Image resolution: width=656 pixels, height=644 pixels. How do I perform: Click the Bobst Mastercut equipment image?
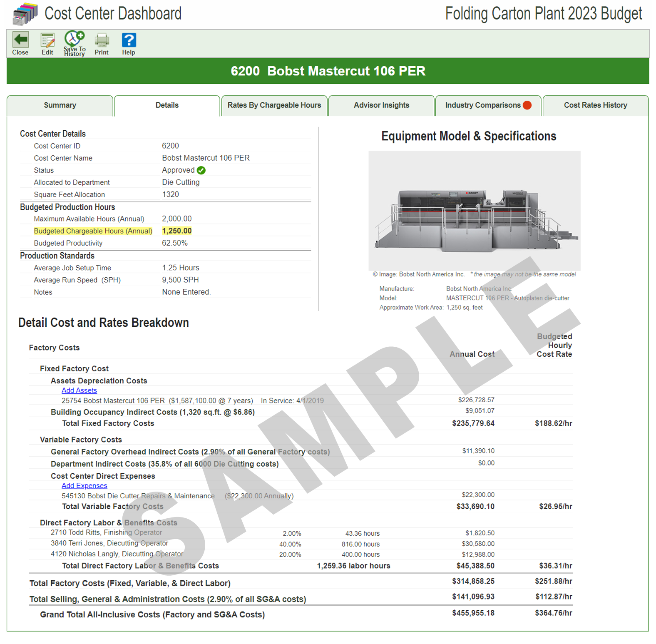click(474, 211)
